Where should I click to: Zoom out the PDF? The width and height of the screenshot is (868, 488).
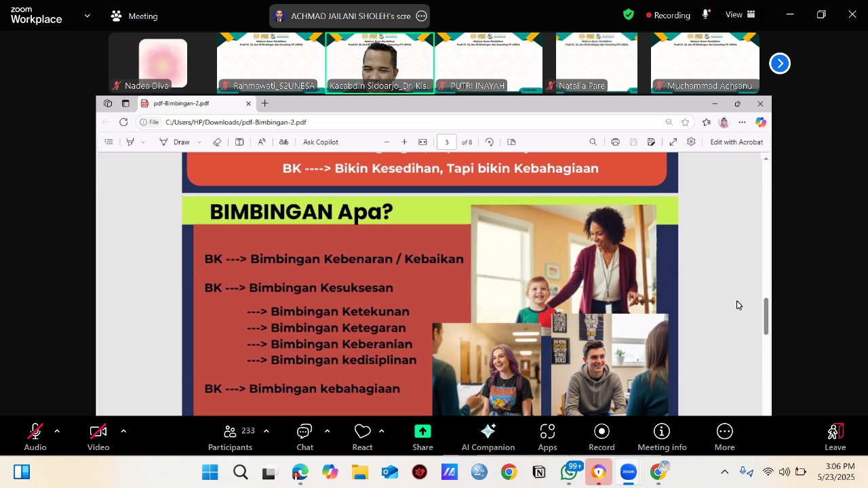(x=387, y=142)
